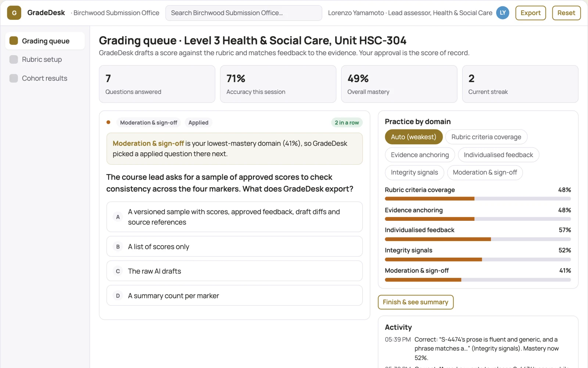Click the Integrity signals progress bar
This screenshot has width=588, height=368.
pos(478,259)
